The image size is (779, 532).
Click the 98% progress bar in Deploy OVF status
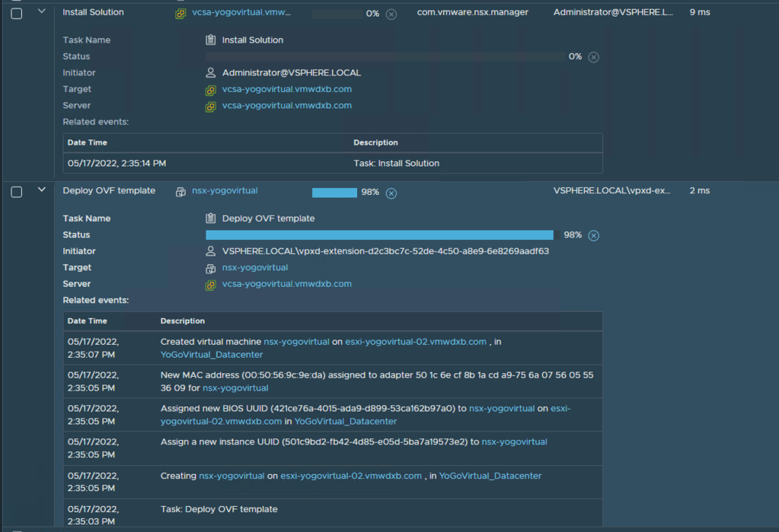pos(379,235)
